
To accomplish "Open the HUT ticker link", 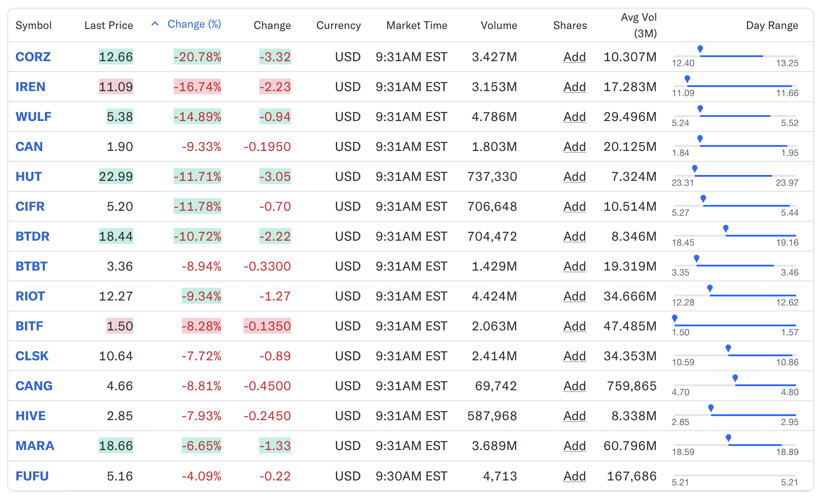I will (29, 176).
